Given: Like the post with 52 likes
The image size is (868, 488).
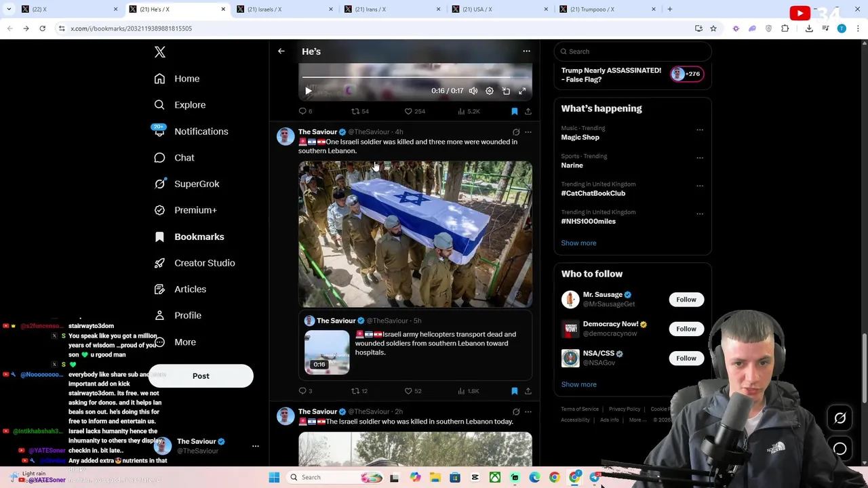Looking at the screenshot, I should (x=412, y=391).
